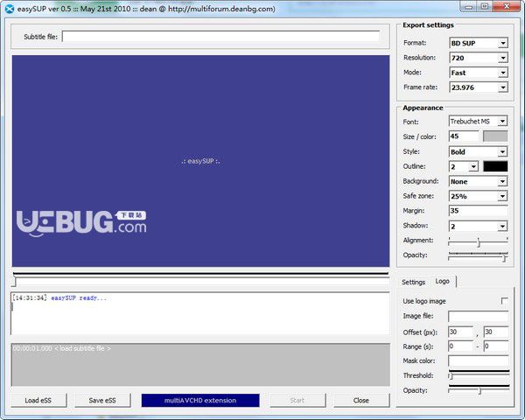Click the Close button at the bottom
The image size is (525, 420).
point(361,400)
